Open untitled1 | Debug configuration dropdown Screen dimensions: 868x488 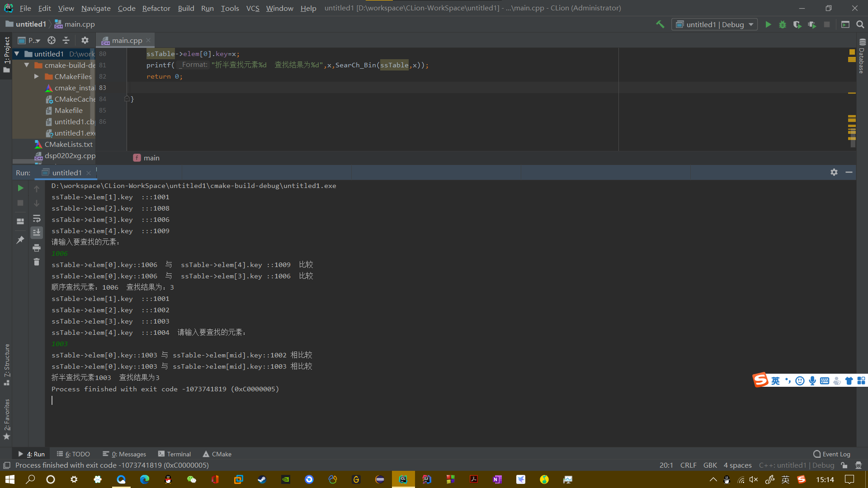pyautogui.click(x=715, y=24)
